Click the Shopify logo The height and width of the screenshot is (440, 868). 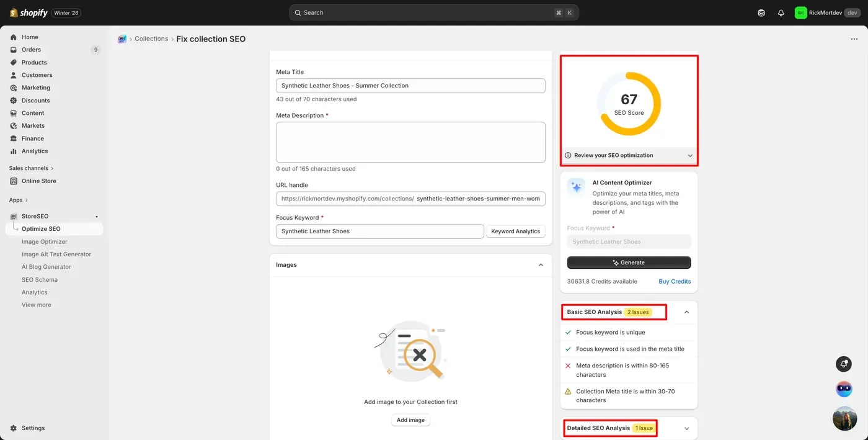tap(29, 12)
